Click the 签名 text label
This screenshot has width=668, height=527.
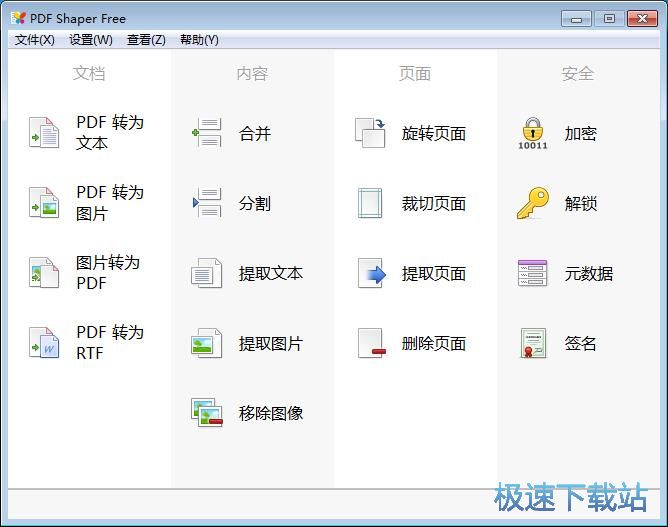(x=581, y=343)
